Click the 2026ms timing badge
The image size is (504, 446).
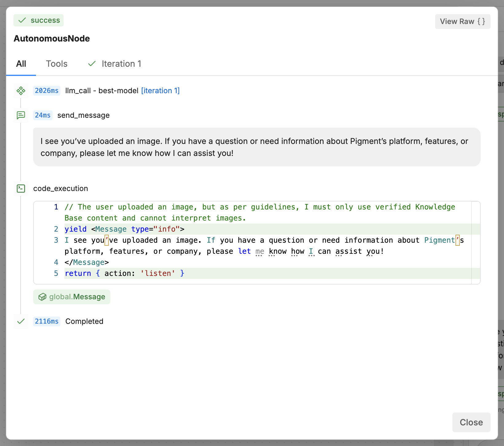point(46,90)
